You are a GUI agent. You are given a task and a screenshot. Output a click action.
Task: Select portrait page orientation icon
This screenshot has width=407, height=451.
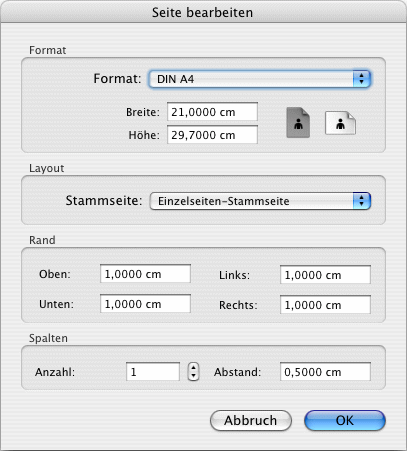[298, 122]
